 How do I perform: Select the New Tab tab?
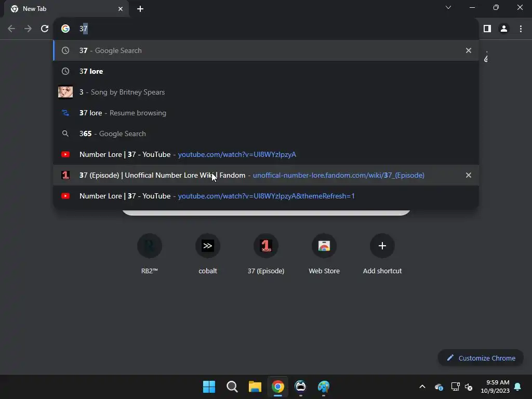[66, 9]
